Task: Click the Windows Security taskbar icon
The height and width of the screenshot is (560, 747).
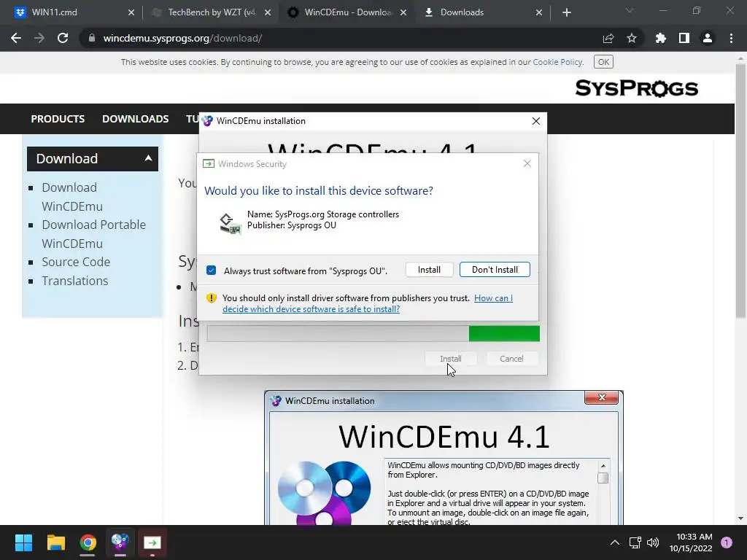Action: pyautogui.click(x=152, y=542)
